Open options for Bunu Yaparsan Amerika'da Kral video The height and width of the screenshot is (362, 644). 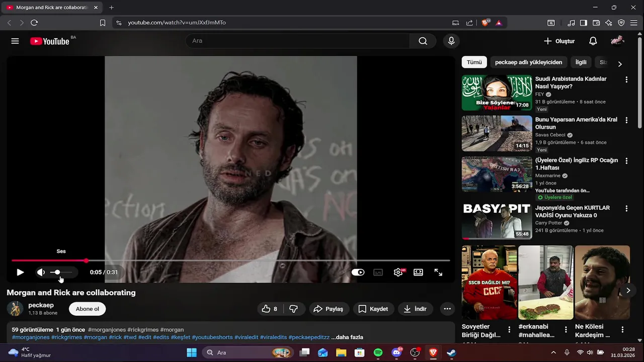[626, 120]
